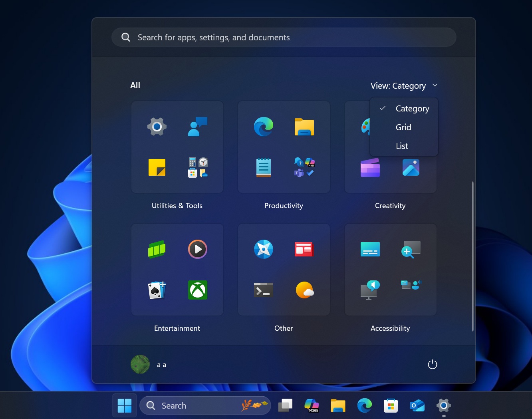Open Terminal from the Other category
The height and width of the screenshot is (419, 532).
tap(263, 290)
